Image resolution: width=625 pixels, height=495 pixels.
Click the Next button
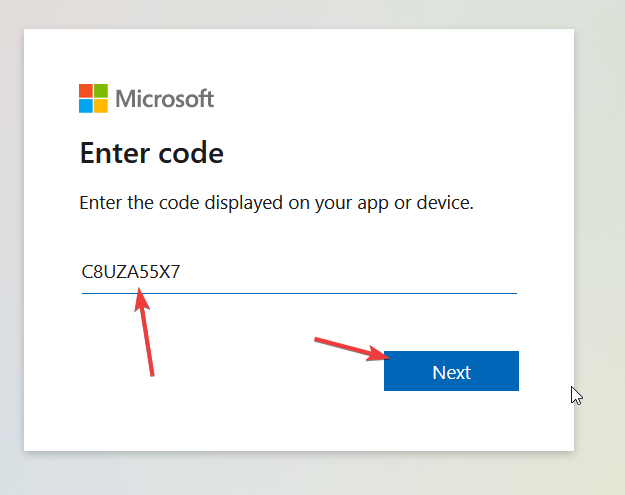pos(451,371)
